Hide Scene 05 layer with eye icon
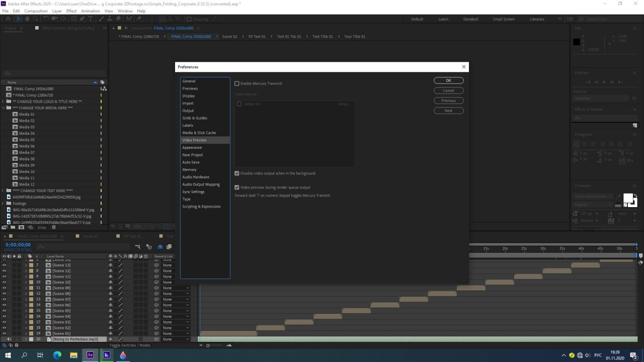644x362 pixels. [x=4, y=311]
